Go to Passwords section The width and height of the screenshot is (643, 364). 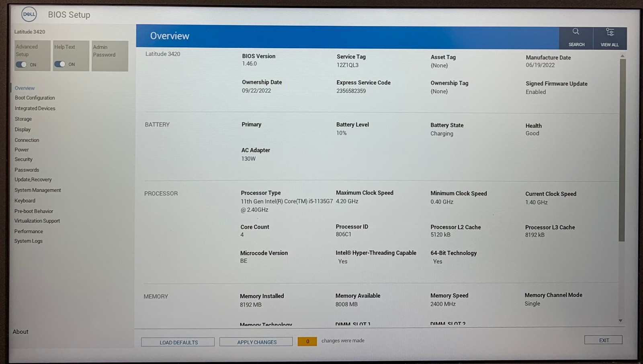tap(27, 170)
